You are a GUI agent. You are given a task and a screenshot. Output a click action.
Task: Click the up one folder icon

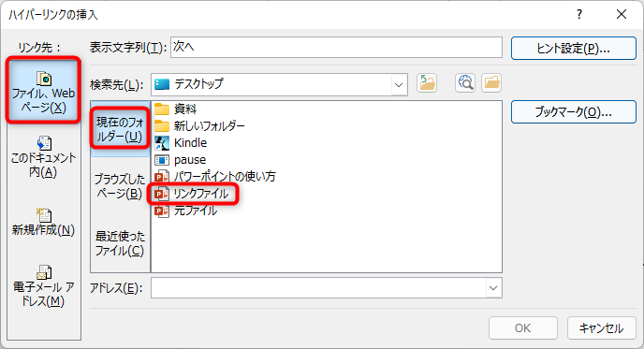click(427, 83)
